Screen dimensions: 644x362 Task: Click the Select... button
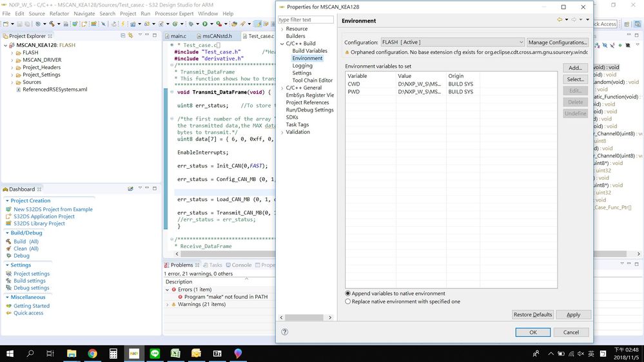(x=575, y=79)
